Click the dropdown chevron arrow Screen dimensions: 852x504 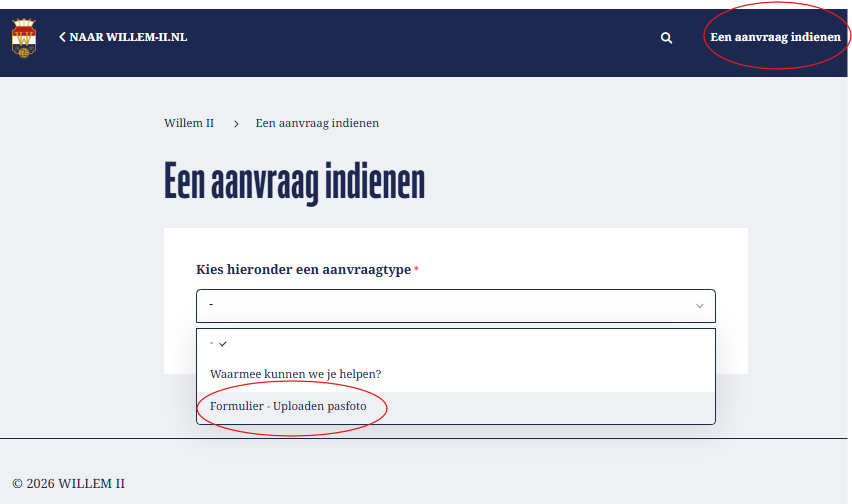(700, 306)
